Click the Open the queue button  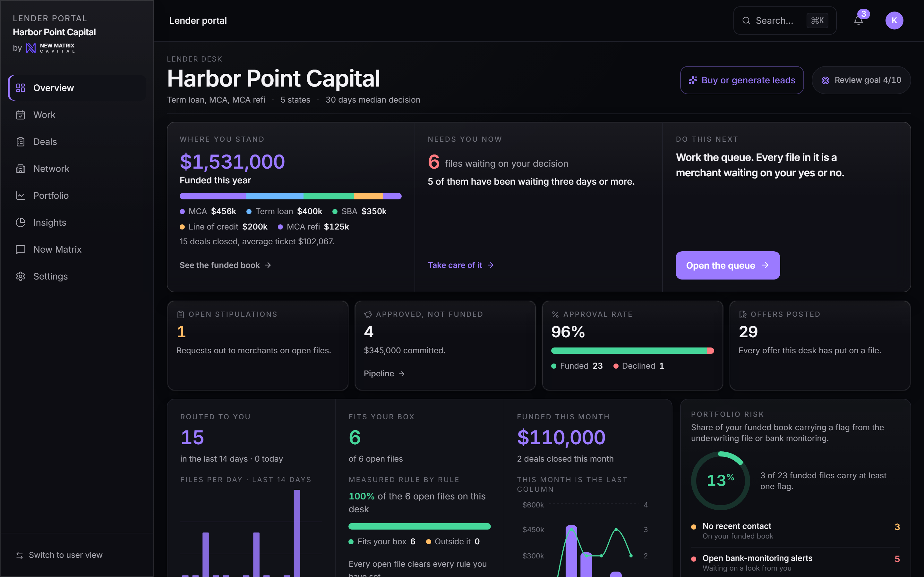(x=728, y=265)
